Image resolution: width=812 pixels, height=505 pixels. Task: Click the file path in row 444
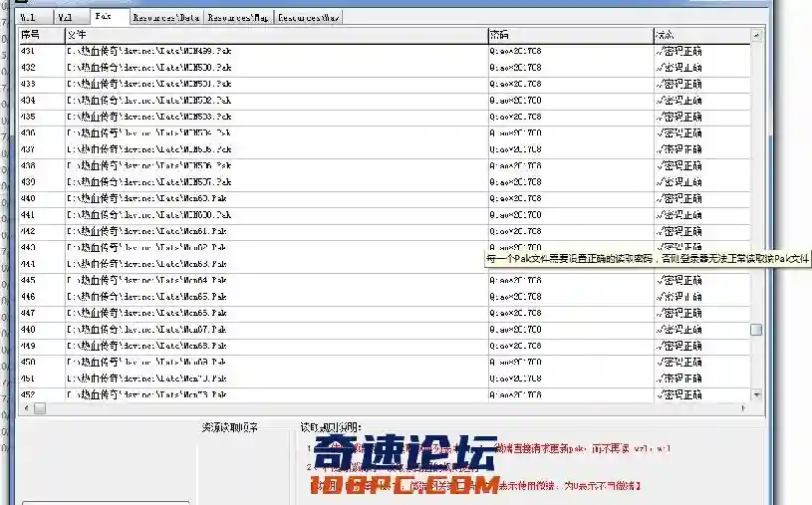(x=147, y=264)
